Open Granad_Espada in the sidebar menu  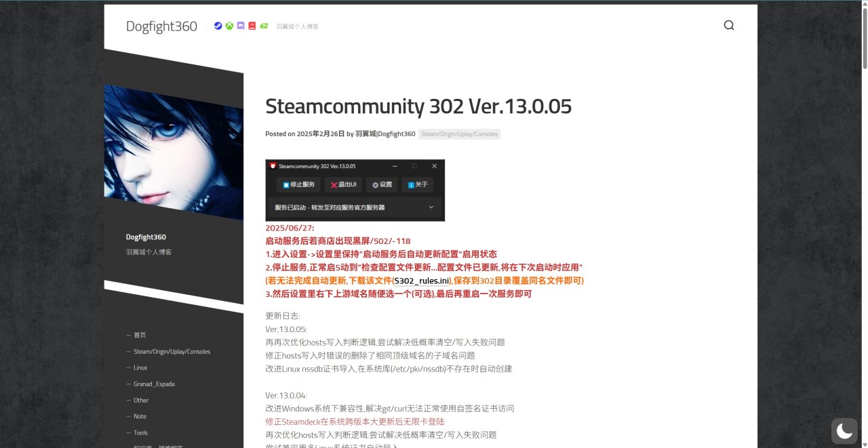(x=154, y=384)
